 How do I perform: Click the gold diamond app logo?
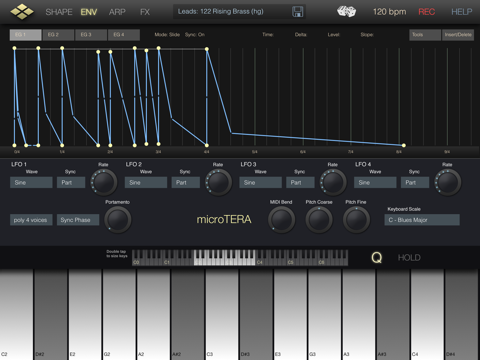point(22,11)
